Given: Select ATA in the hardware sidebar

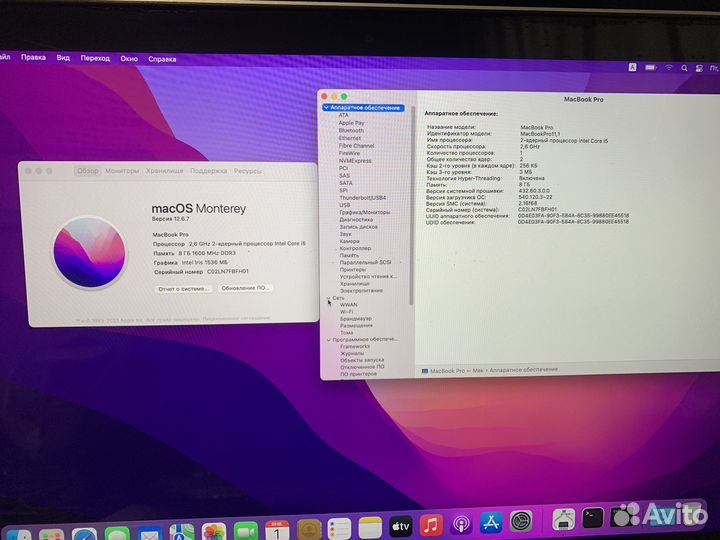Looking at the screenshot, I should point(343,115).
